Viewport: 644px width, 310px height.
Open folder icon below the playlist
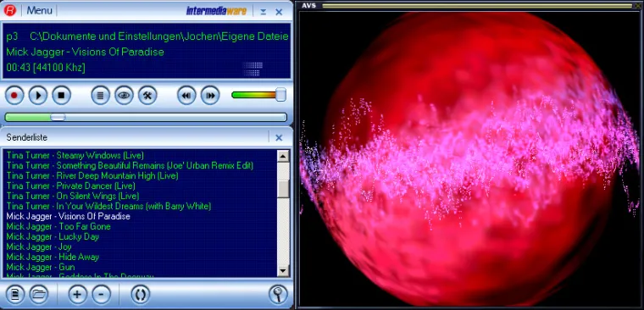click(x=39, y=294)
